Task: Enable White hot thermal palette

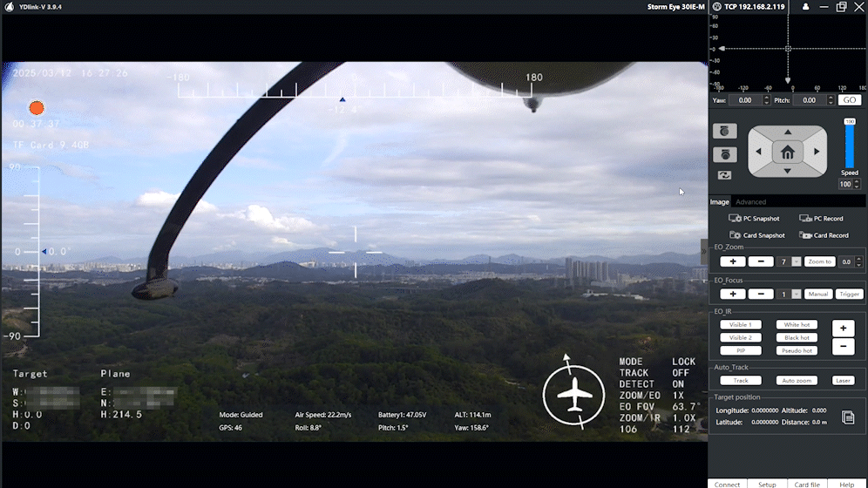Action: (797, 325)
